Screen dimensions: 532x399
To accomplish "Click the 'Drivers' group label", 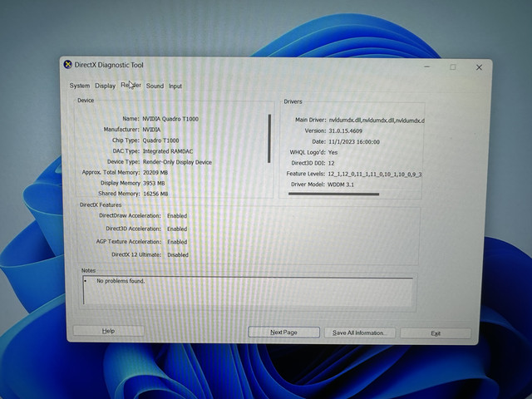I will tap(293, 101).
